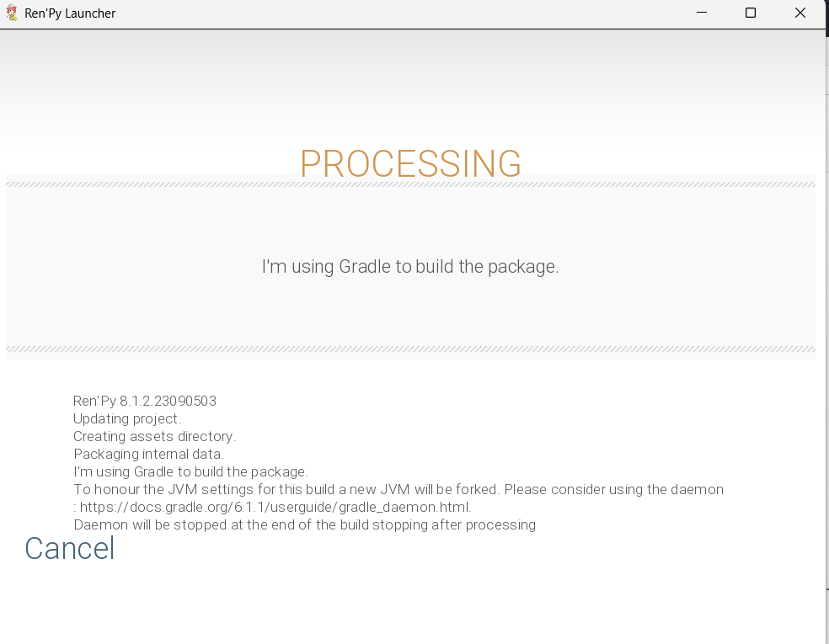
Task: Click the "Updating project." log line
Action: [x=127, y=419]
